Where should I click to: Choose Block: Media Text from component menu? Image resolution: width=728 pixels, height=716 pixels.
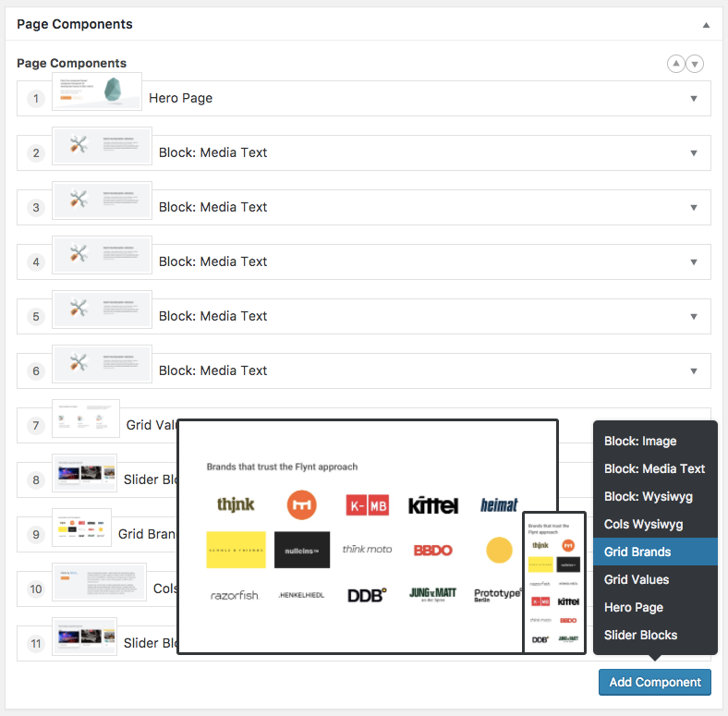655,469
